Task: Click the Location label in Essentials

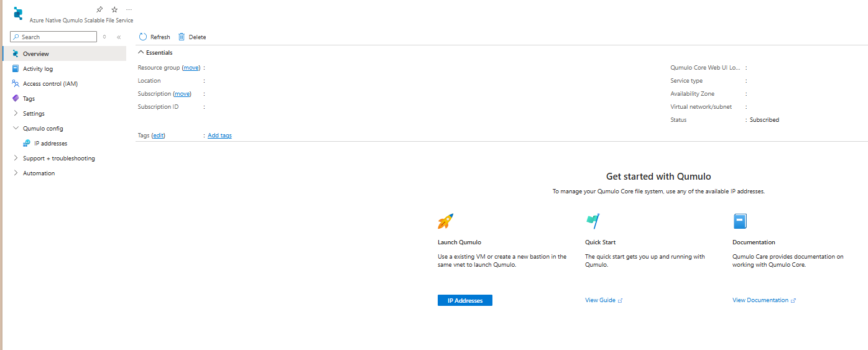Action: [x=149, y=81]
